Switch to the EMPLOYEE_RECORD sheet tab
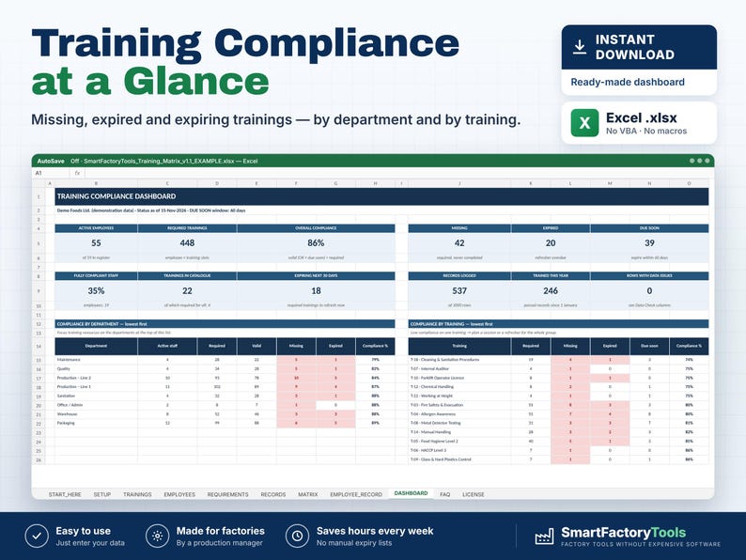Screen dimensions: 746x560 click(356, 495)
